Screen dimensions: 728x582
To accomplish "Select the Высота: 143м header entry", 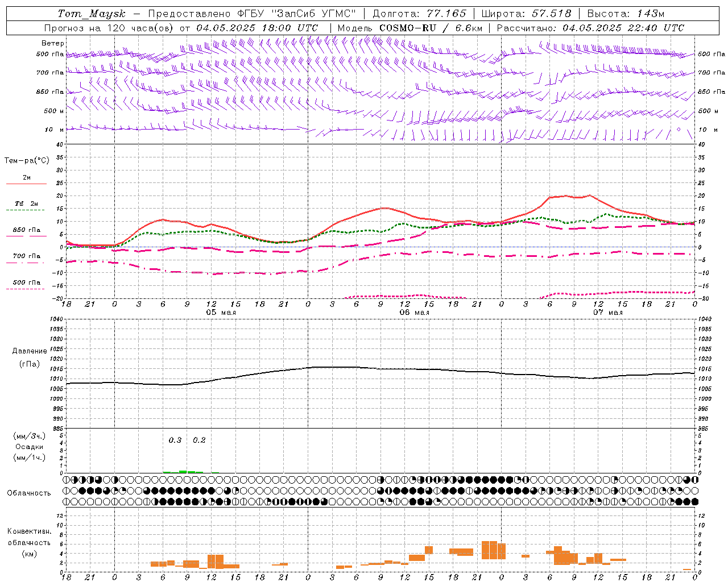I will 626,14.
